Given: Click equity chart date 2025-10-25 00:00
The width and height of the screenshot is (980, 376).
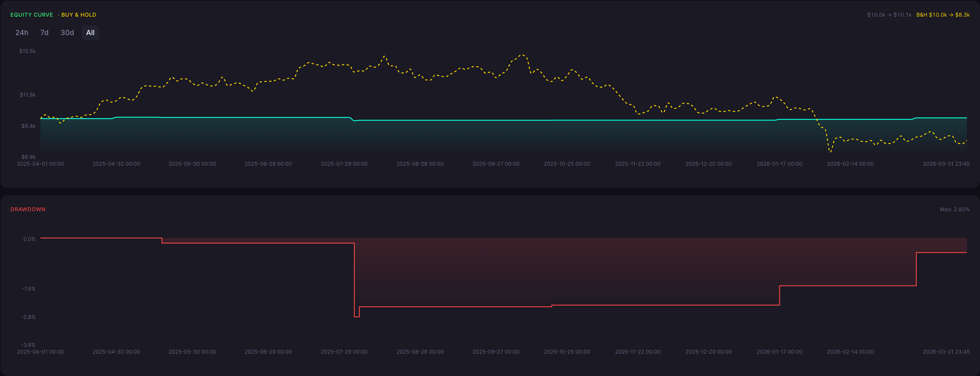Looking at the screenshot, I should point(567,164).
